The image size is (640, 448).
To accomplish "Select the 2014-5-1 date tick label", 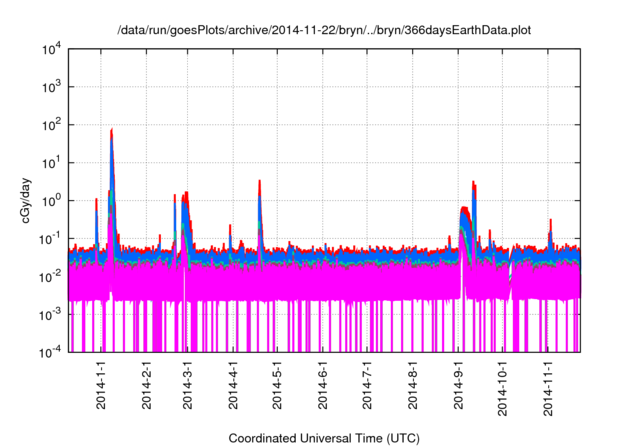I will point(277,388).
